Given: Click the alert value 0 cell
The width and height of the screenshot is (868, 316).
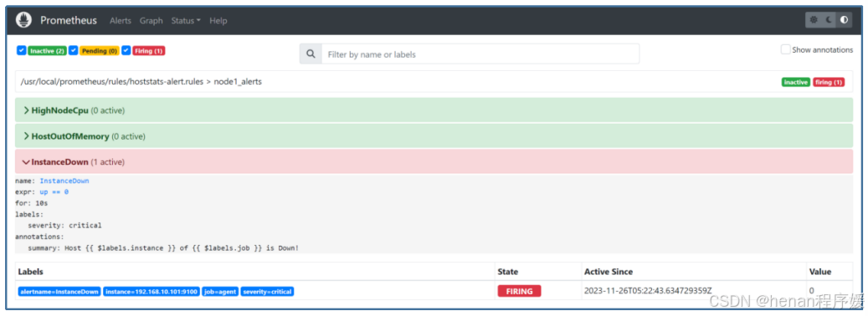Looking at the screenshot, I should coord(812,291).
